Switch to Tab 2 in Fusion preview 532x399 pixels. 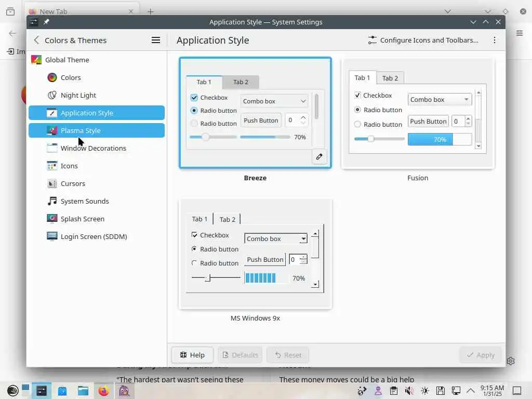click(x=390, y=78)
